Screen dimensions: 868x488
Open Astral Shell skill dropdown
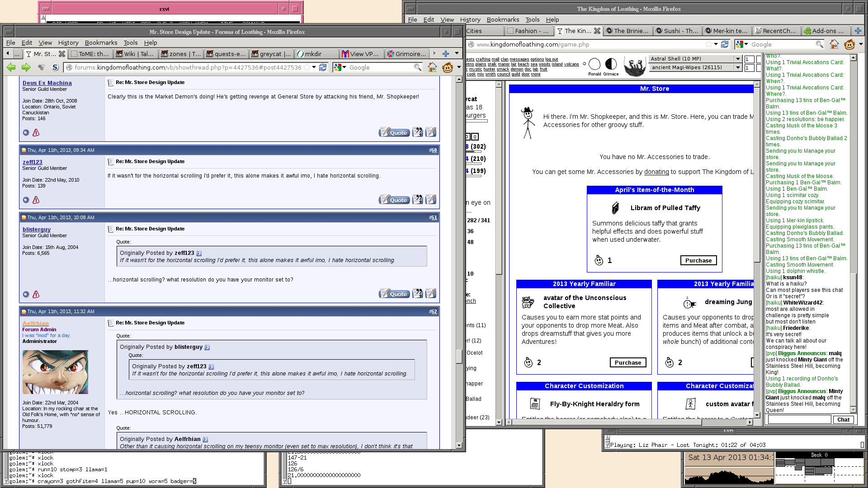tap(738, 59)
